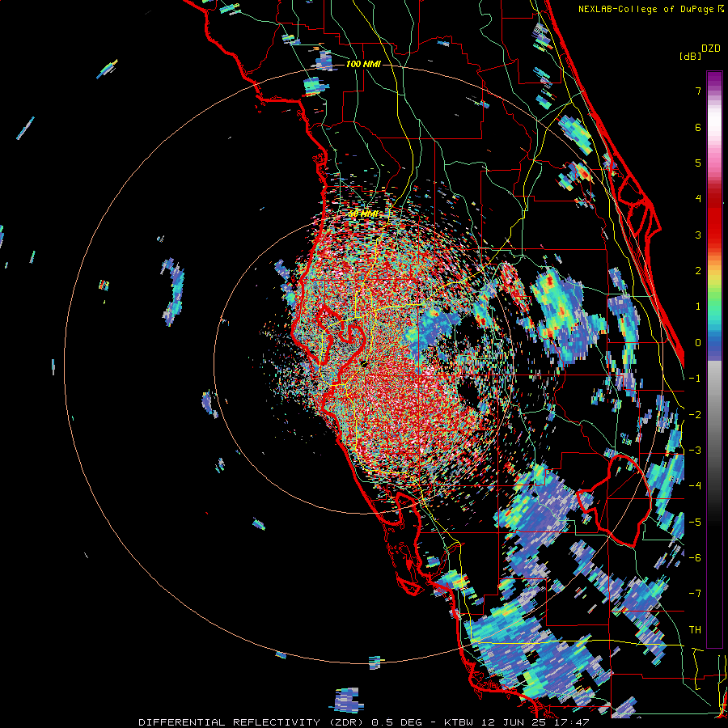This screenshot has width=728, height=728.
Task: Click the 100 NMI range ring label
Action: [363, 64]
